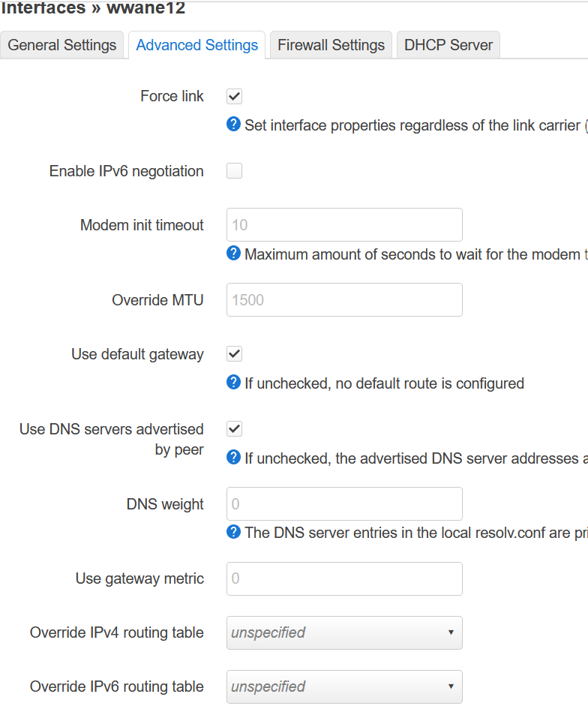
Task: Click the help icon for Modem init timeout
Action: [233, 254]
